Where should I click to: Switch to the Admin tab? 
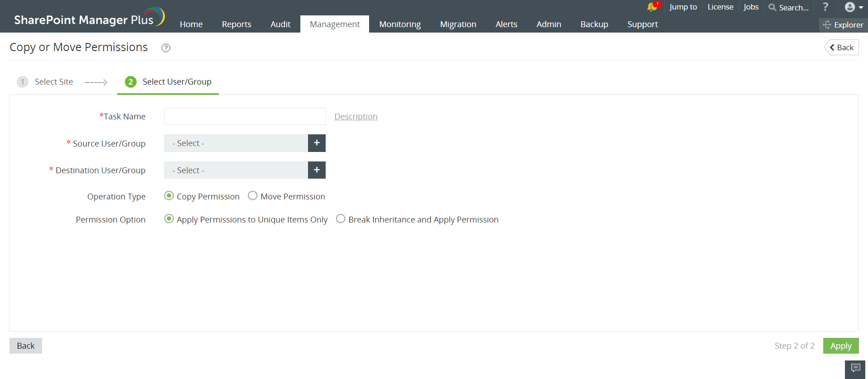point(549,24)
